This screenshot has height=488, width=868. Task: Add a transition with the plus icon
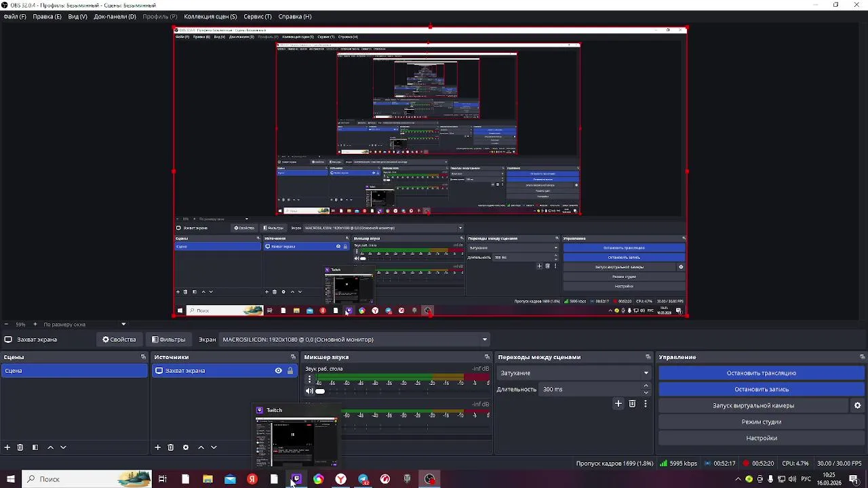[618, 404]
